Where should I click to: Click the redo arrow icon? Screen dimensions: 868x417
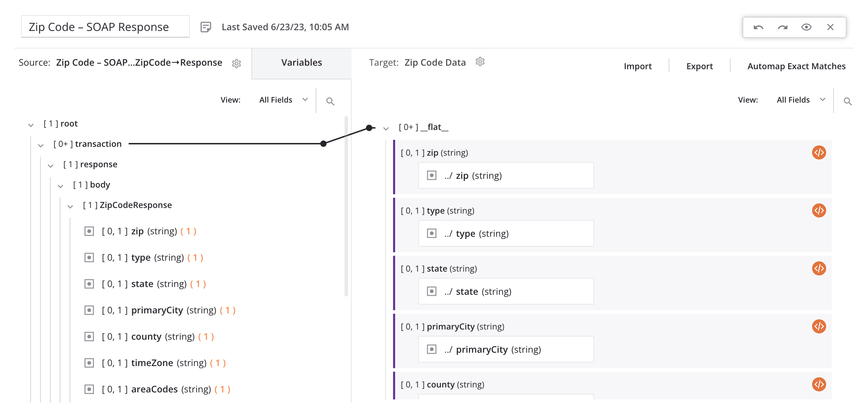(783, 27)
